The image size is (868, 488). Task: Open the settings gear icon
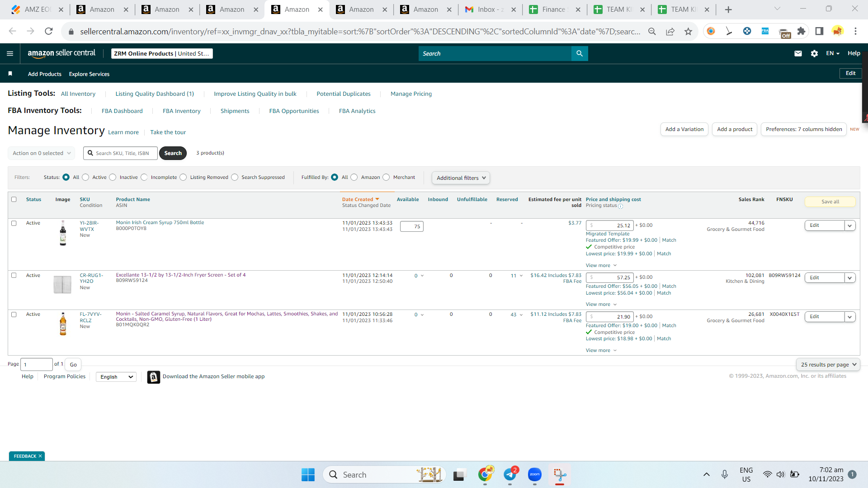tap(814, 53)
